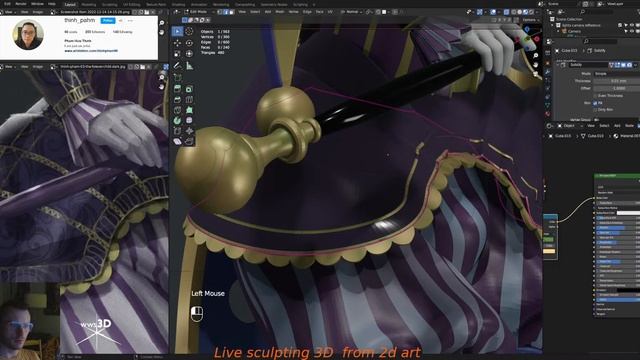This screenshot has height=360, width=640.
Task: Click the blue Follow button on profile
Action: (x=108, y=20)
